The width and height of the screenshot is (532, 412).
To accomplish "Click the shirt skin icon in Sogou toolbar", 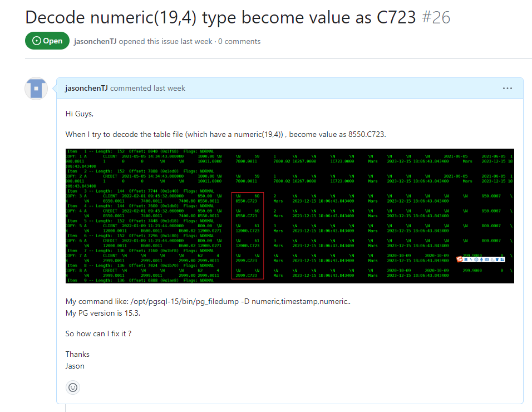I will coord(497,259).
